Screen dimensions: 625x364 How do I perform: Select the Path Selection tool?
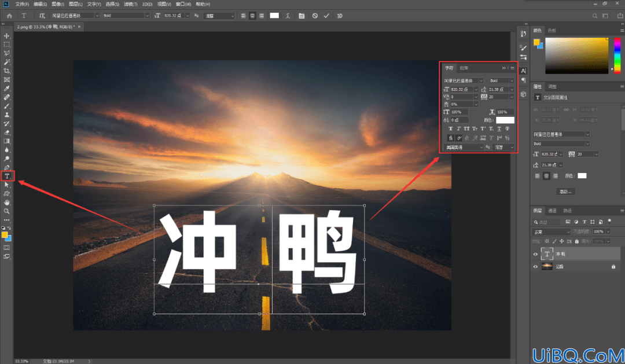(x=7, y=185)
